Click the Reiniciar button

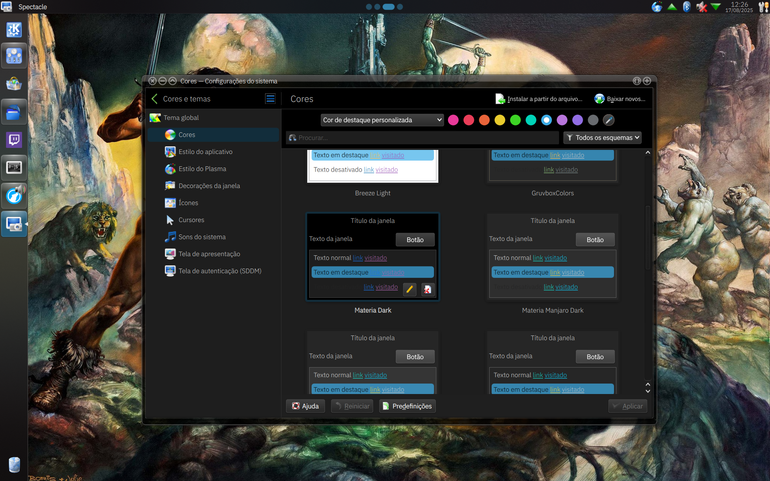pyautogui.click(x=352, y=406)
